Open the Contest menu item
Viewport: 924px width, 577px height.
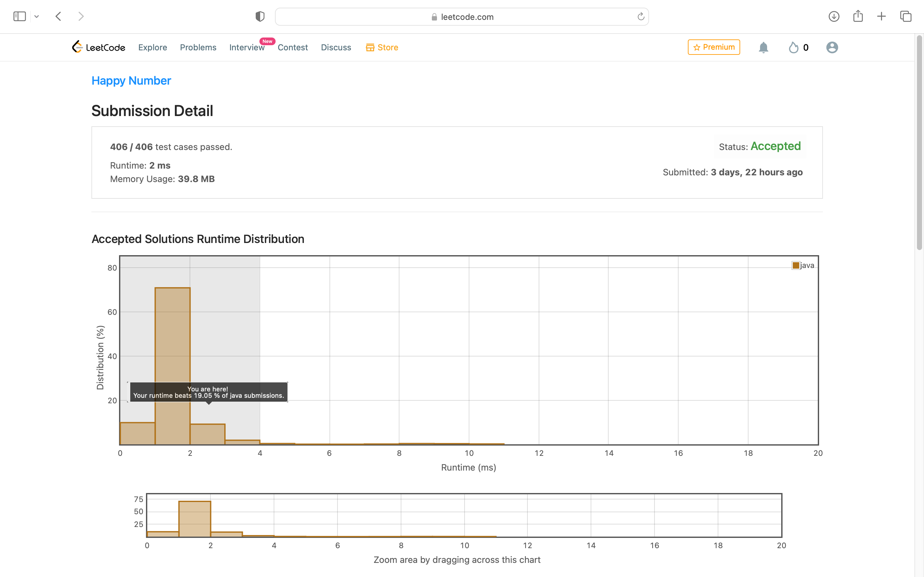click(x=293, y=47)
